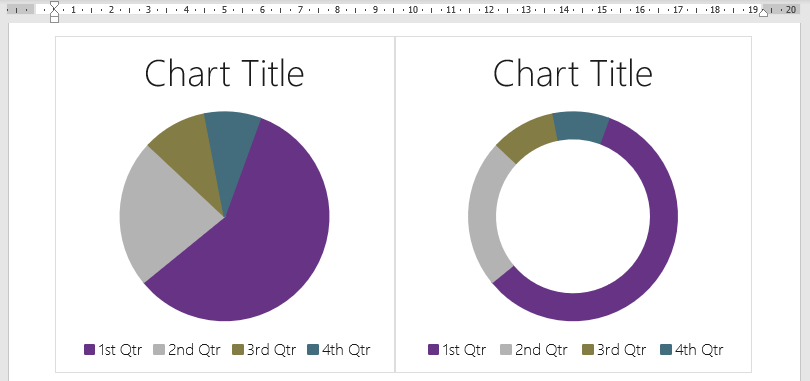Select the pie legend's 1st Qtr purple swatch
This screenshot has height=381, width=810.
[89, 350]
